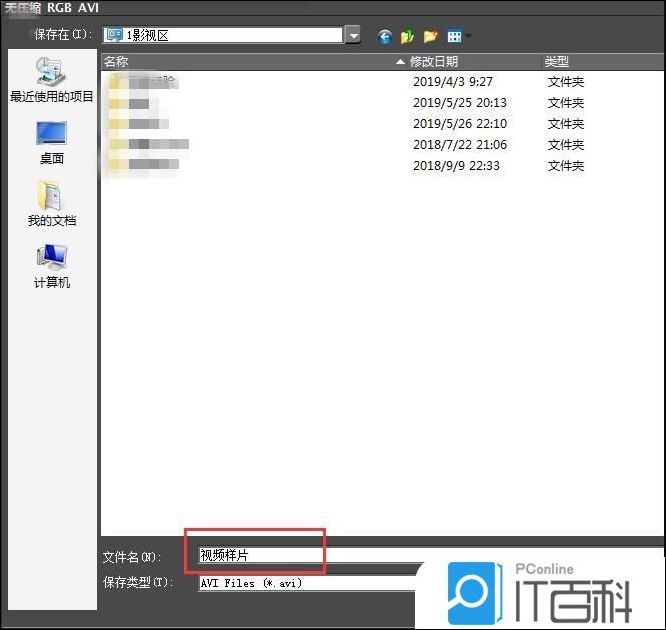This screenshot has height=630, width=666.
Task: Click 文件夹 type in the 2019/4/3 row
Action: [566, 82]
